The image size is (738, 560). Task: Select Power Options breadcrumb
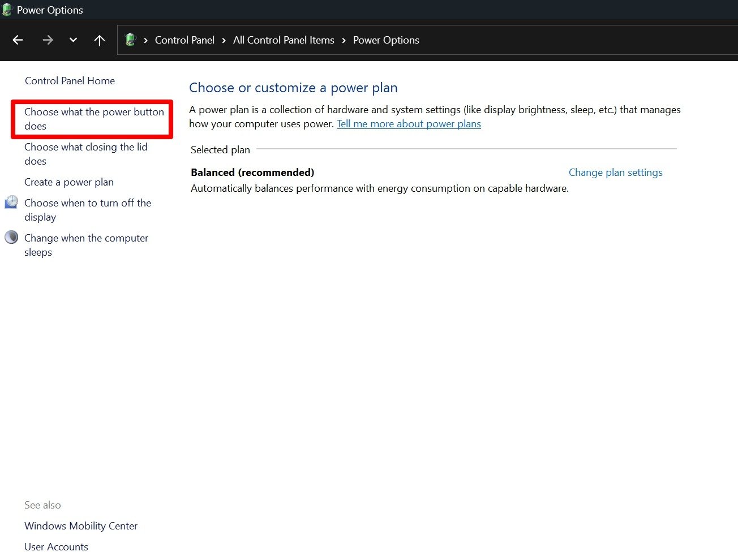(x=386, y=40)
